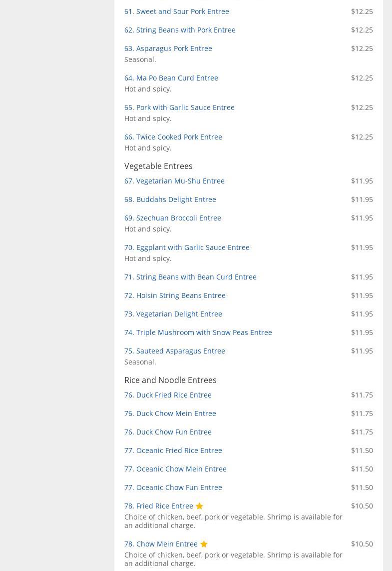Open Oceanic Chow Mein Entree
Screen dimensions: 392x571
click(x=175, y=468)
